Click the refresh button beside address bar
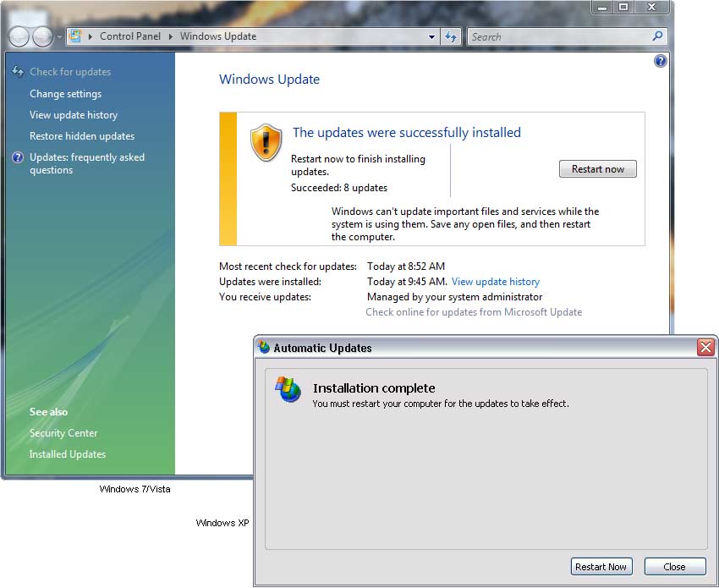Viewport: 719px width, 588px height. click(451, 36)
